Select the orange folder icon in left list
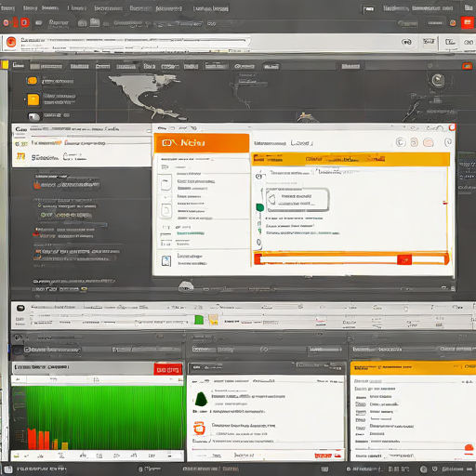Image resolution: width=476 pixels, height=476 pixels. (x=33, y=81)
